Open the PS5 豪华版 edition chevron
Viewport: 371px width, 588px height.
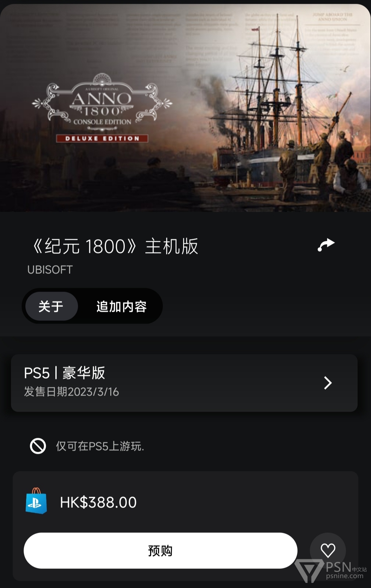point(328,383)
